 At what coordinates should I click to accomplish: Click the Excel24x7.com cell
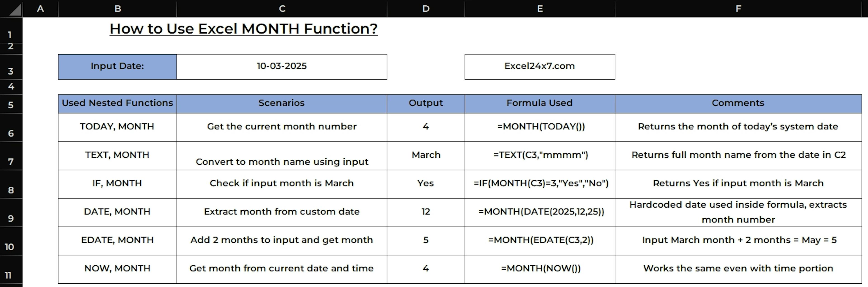[x=540, y=66]
